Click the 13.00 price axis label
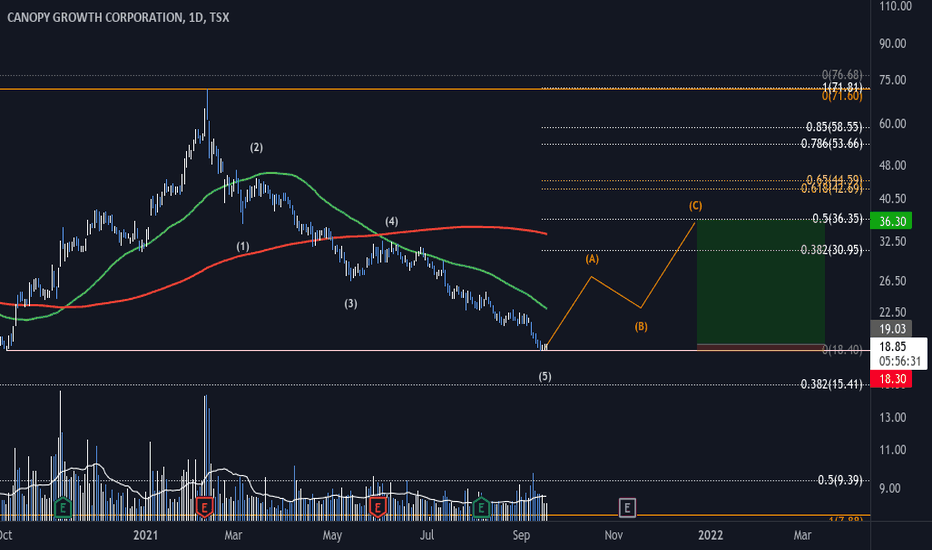This screenshot has height=550, width=932. point(893,417)
